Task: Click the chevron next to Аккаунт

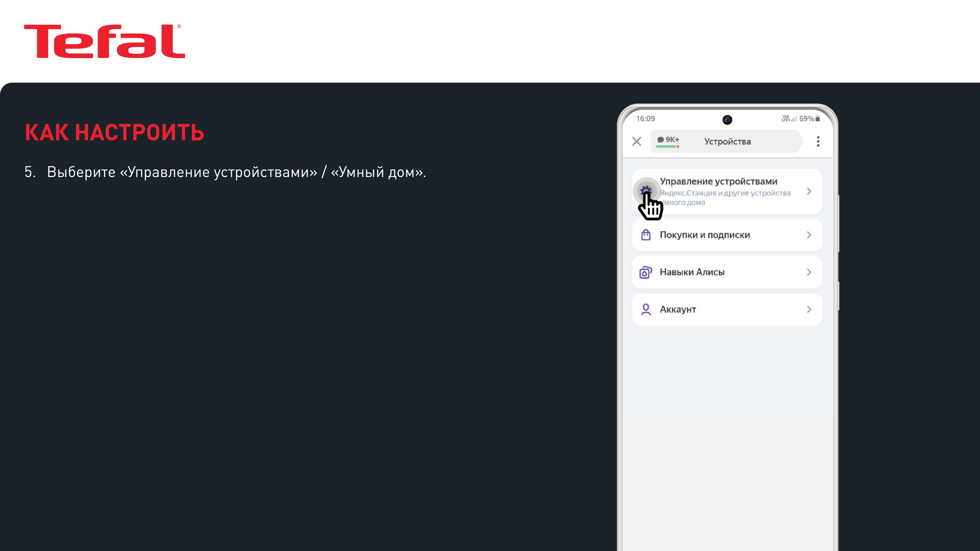Action: 809,309
